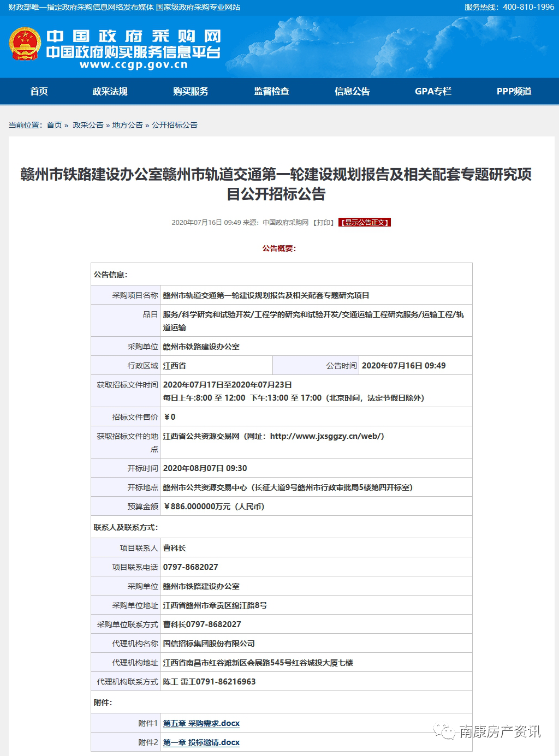Click the 采购单位 value in 公告信息 section

point(201,347)
